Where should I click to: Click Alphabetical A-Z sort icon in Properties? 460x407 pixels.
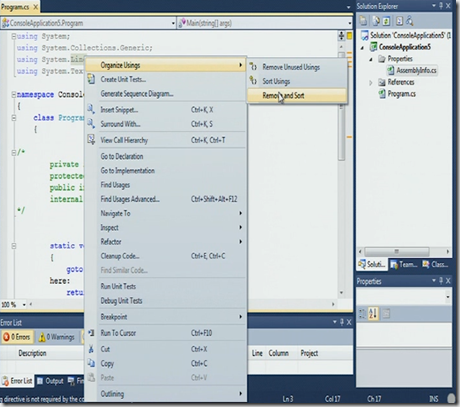(373, 313)
